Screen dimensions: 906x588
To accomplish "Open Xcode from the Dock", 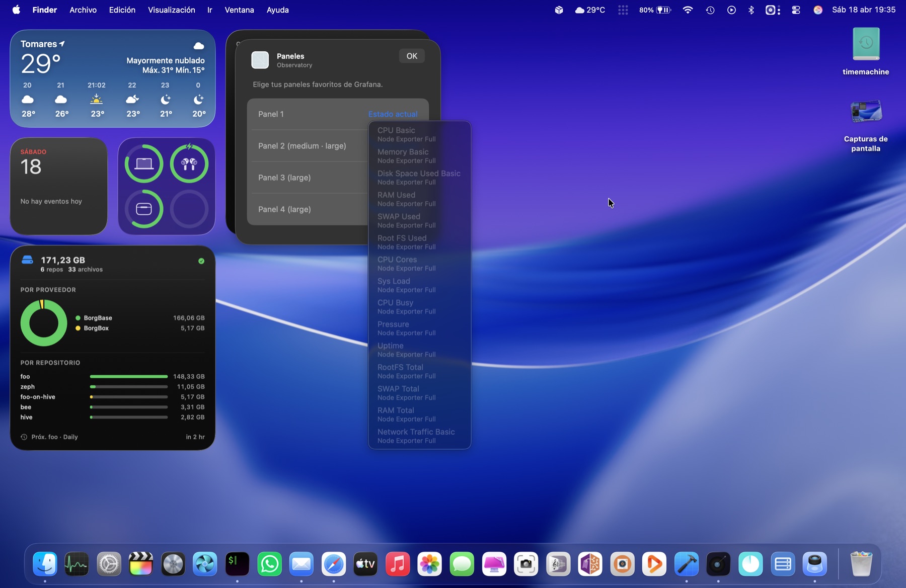I will pyautogui.click(x=686, y=564).
